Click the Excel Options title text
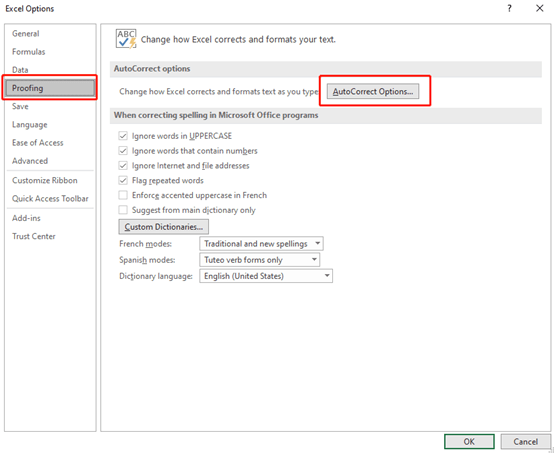 coord(30,8)
